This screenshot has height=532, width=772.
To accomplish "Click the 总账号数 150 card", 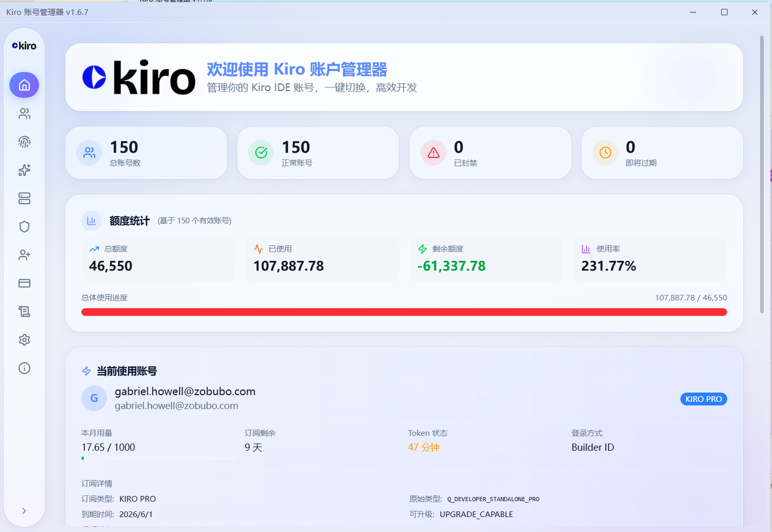I will coord(146,153).
